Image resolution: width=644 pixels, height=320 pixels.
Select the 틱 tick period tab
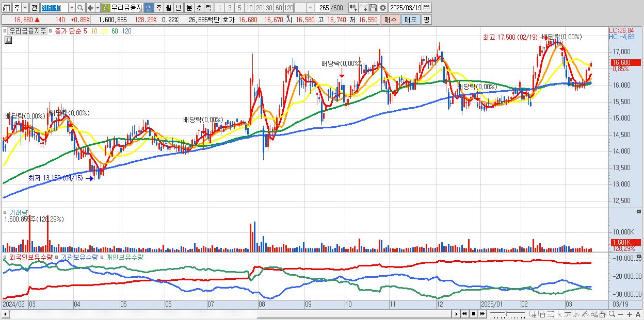208,8
